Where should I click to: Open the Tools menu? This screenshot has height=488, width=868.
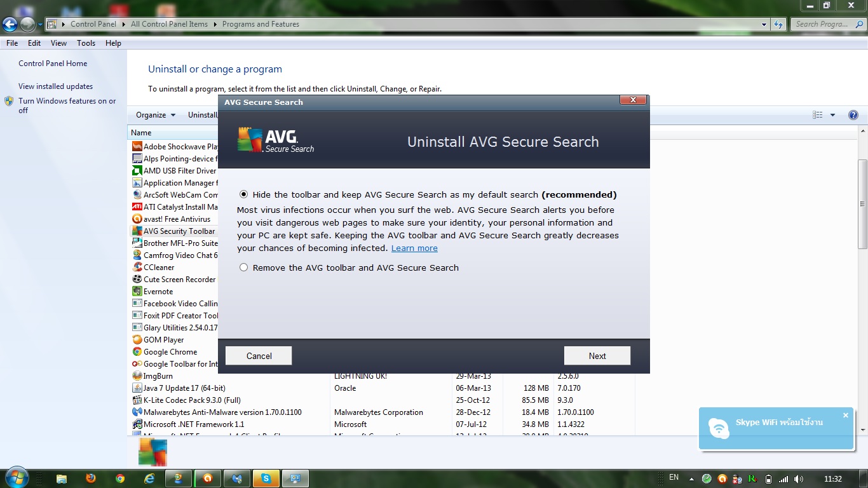pos(86,43)
